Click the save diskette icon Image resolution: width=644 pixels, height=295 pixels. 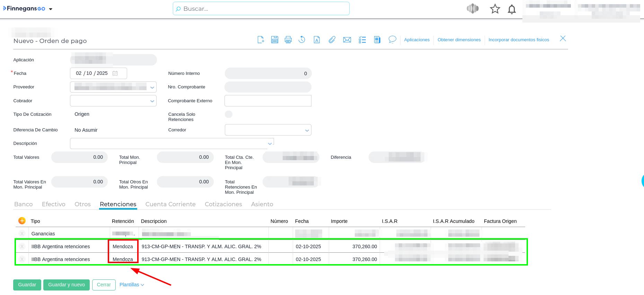coord(275,40)
